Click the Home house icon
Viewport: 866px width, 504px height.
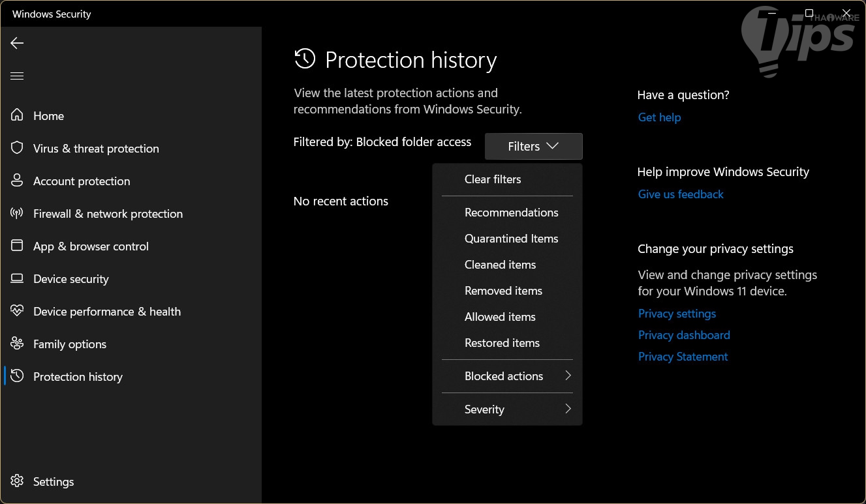(x=18, y=115)
